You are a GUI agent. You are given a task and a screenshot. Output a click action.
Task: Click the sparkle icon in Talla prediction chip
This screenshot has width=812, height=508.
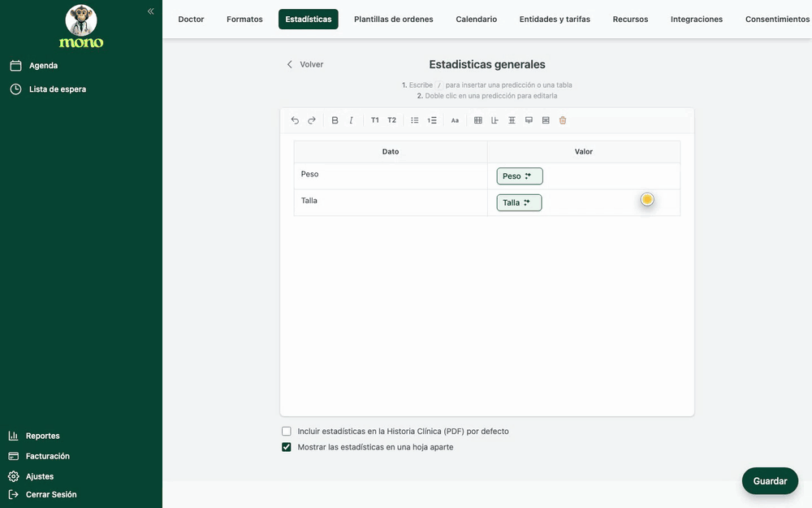527,202
